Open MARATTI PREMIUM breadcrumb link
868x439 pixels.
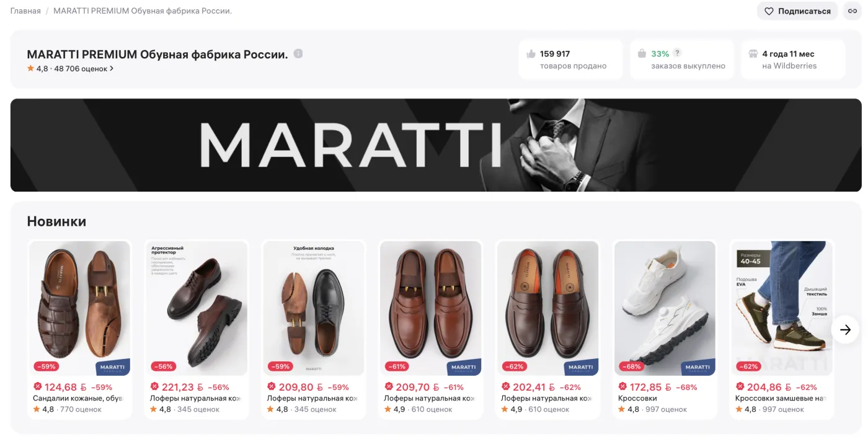[143, 11]
